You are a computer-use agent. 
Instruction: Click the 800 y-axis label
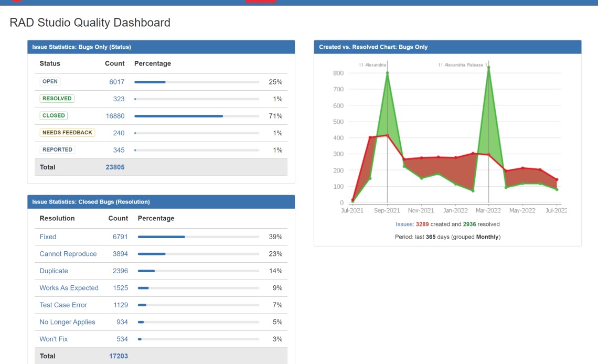click(338, 73)
